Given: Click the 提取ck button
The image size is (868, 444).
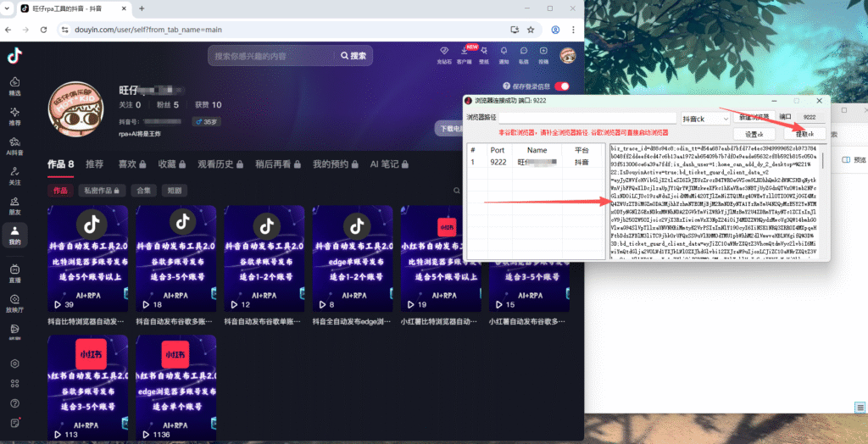Looking at the screenshot, I should point(805,134).
